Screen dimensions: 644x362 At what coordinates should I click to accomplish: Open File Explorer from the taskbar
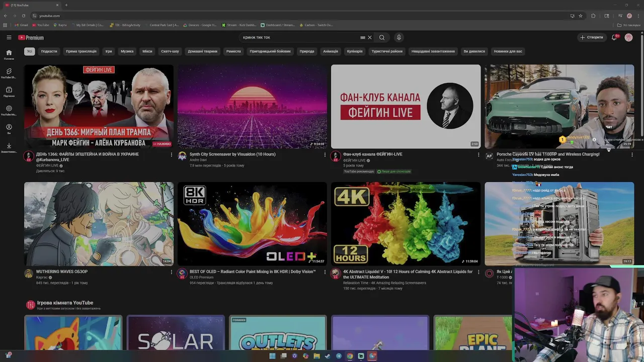click(316, 356)
